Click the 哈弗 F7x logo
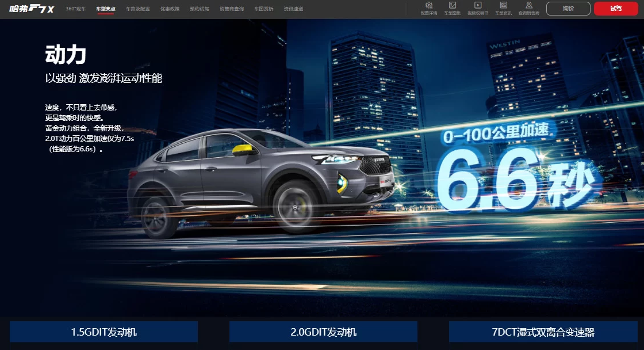 click(32, 9)
